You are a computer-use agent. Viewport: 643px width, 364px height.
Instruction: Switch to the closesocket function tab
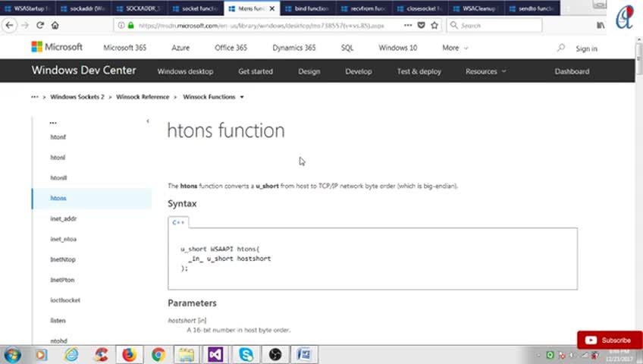(420, 8)
